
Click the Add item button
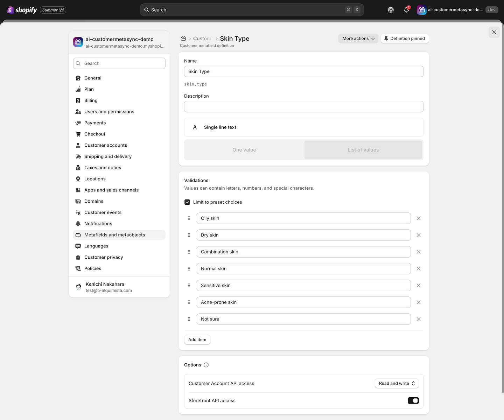pos(197,339)
